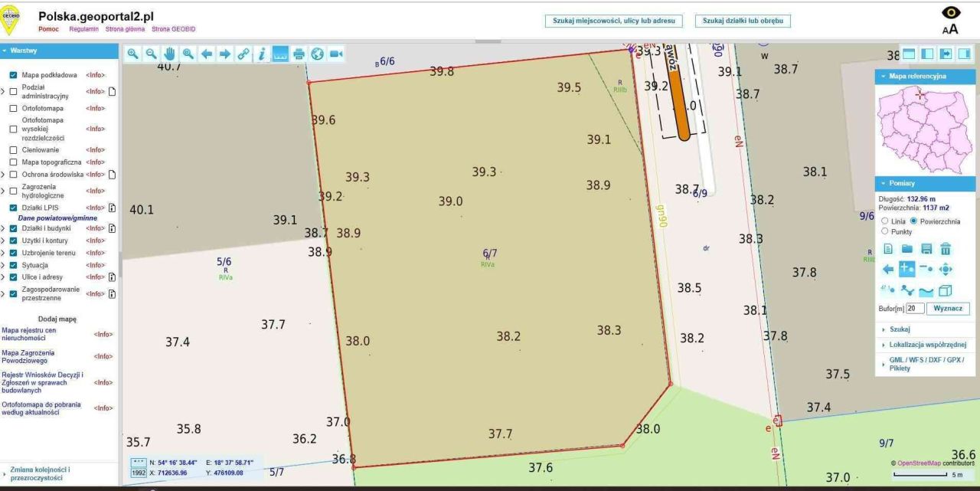Click the zoom to extent magnifier
Screen dimensions: 980x491
188,54
